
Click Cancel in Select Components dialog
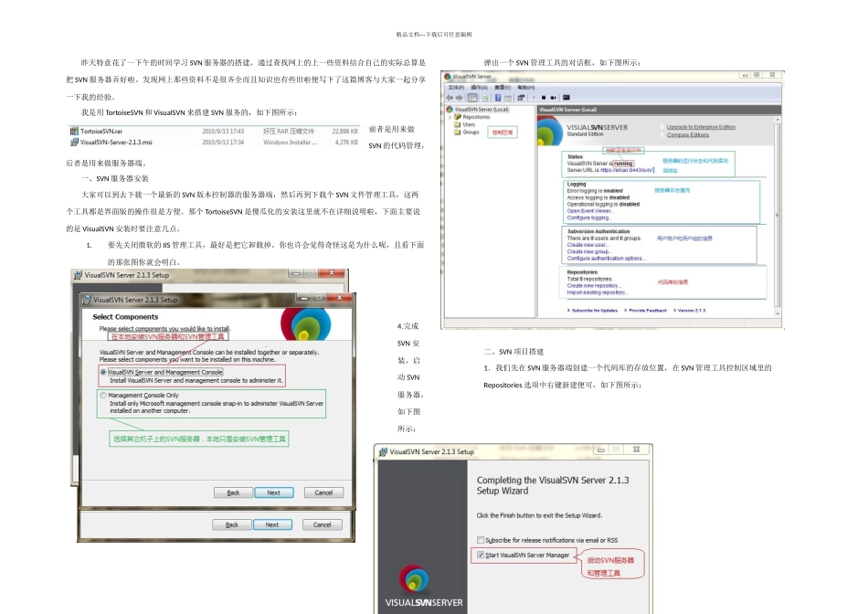click(323, 492)
